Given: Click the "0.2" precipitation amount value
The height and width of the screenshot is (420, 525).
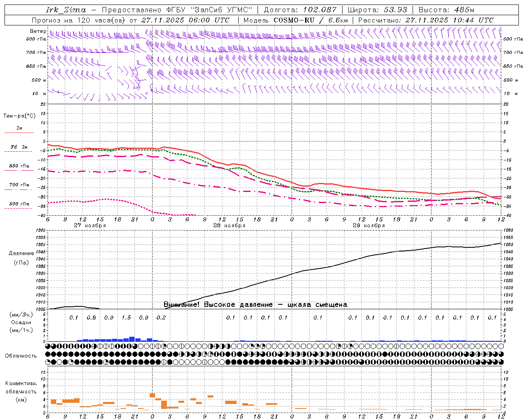Looking at the screenshot, I should 161,317.
